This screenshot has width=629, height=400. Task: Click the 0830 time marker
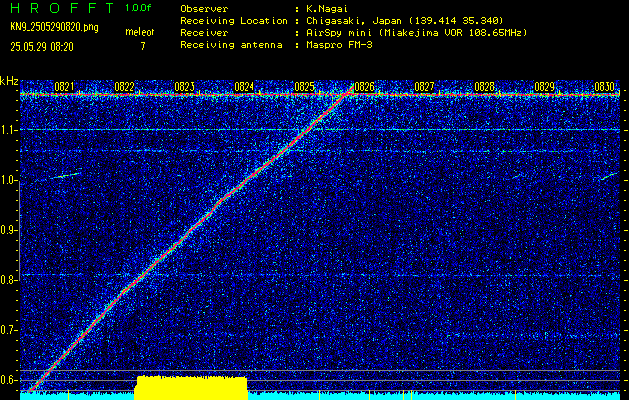tap(604, 87)
